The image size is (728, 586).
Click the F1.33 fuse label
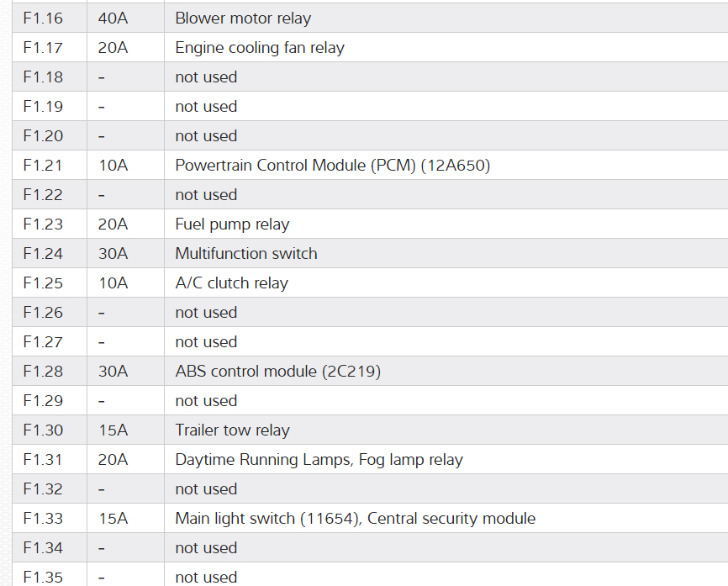(x=43, y=519)
